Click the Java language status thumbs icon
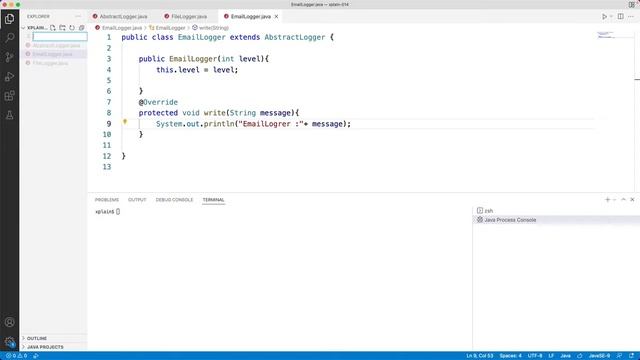640x360 pixels. pos(580,356)
